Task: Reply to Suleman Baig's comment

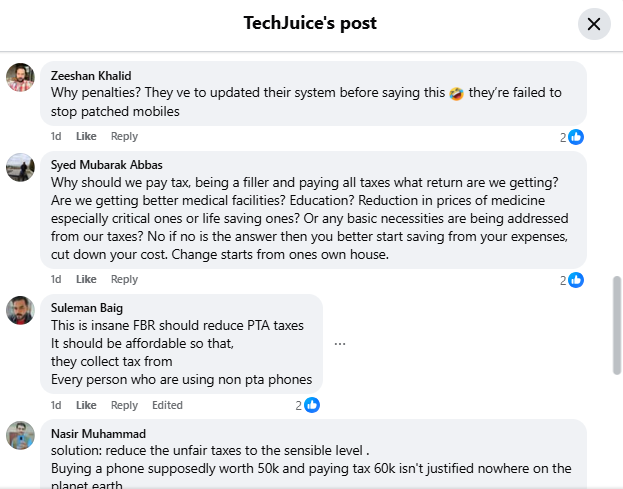Action: pos(124,405)
